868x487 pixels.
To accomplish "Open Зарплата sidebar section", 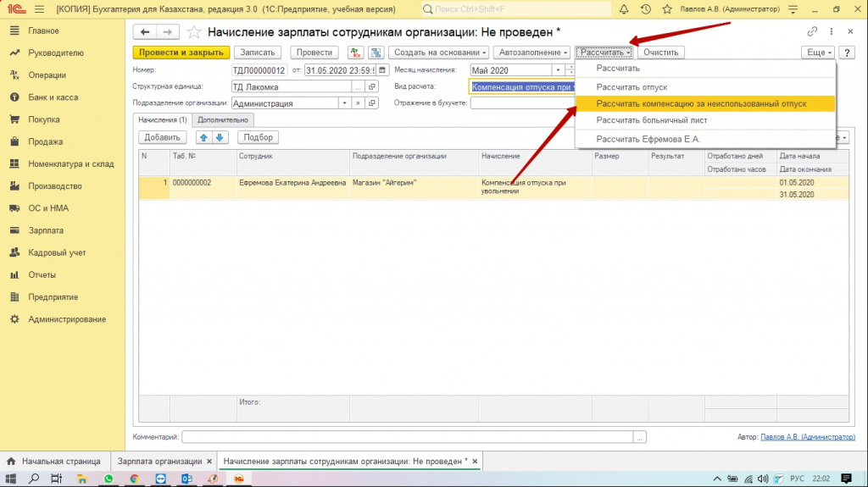I will pos(46,230).
